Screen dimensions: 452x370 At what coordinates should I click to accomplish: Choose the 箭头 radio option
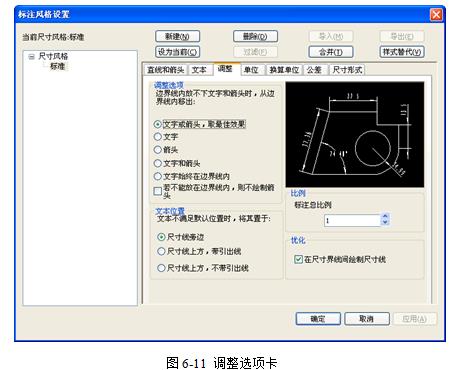[166, 150]
